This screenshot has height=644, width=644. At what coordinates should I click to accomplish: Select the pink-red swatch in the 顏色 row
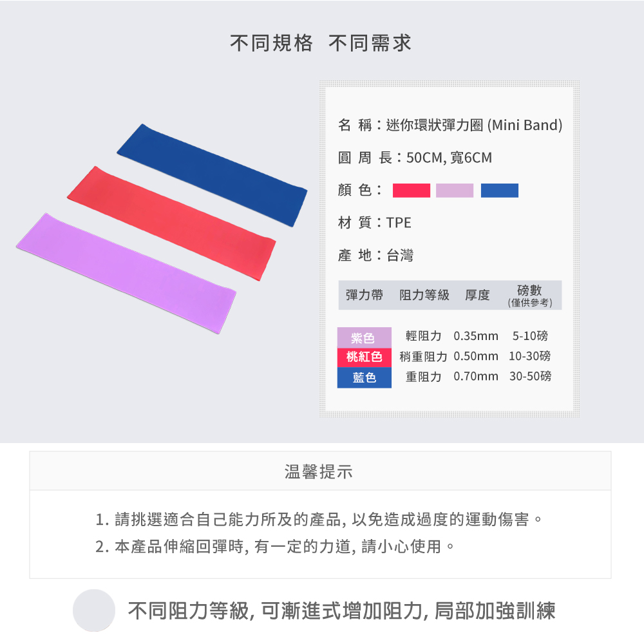[411, 191]
